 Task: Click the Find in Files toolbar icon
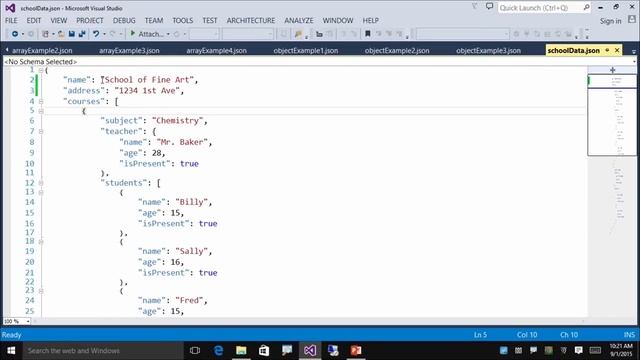point(298,34)
